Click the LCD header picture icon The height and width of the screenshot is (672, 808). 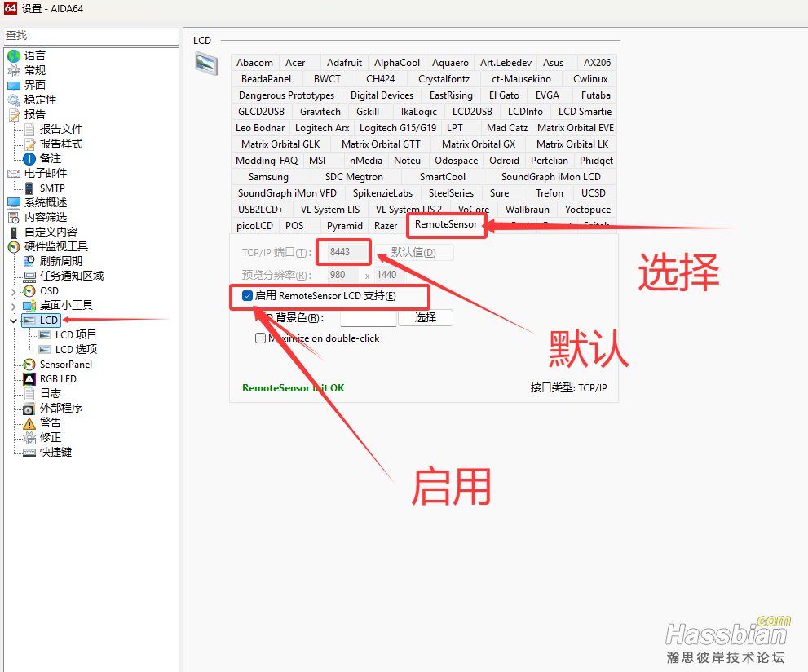coord(206,64)
